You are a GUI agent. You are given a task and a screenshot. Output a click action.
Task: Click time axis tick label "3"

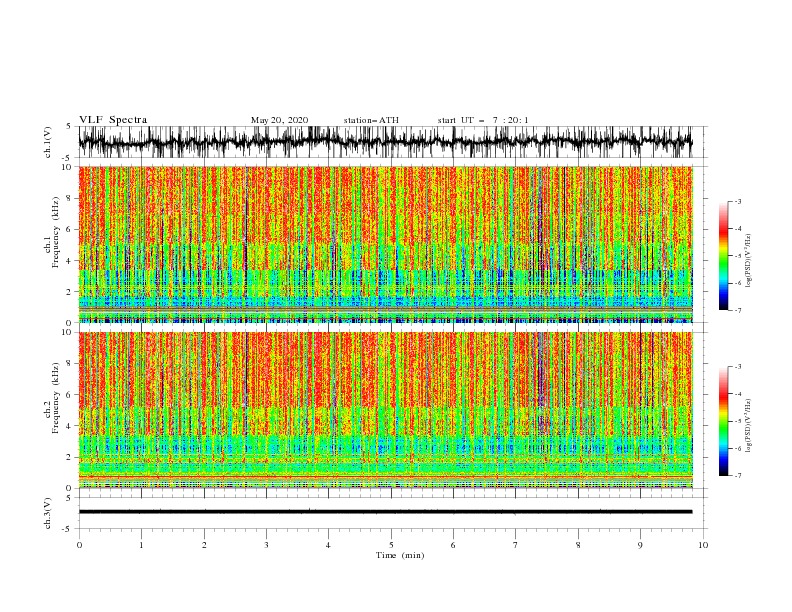(266, 545)
